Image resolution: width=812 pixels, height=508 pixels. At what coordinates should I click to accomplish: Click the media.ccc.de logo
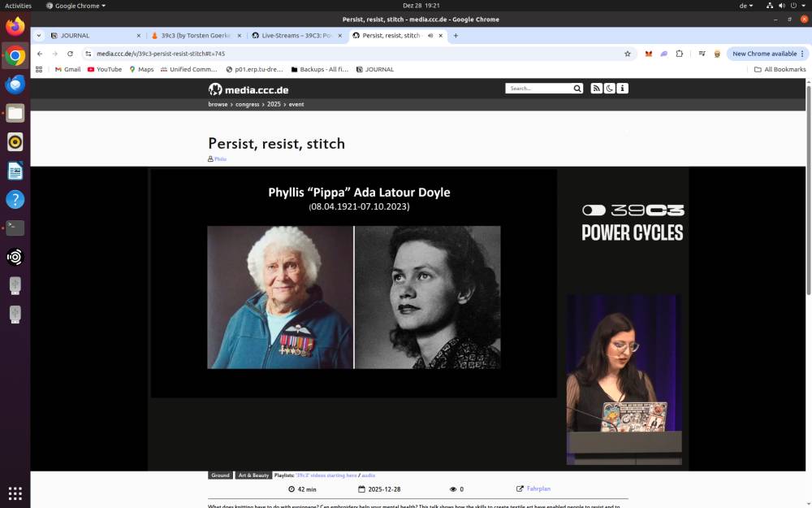248,89
